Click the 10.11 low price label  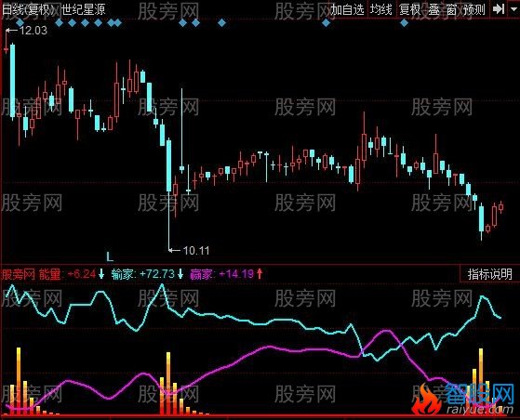pos(196,250)
